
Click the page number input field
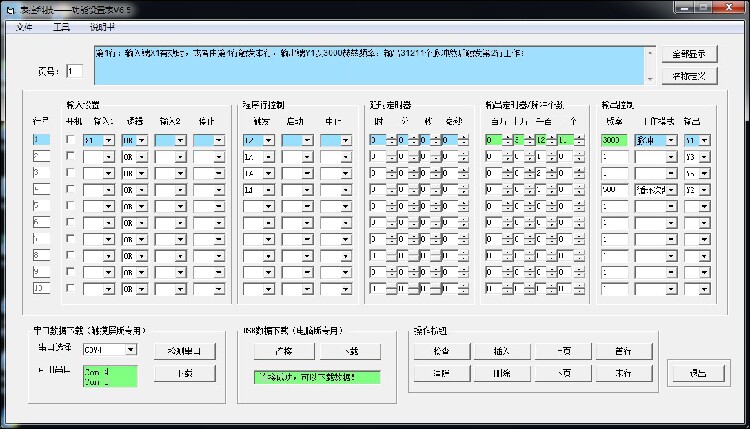[74, 71]
